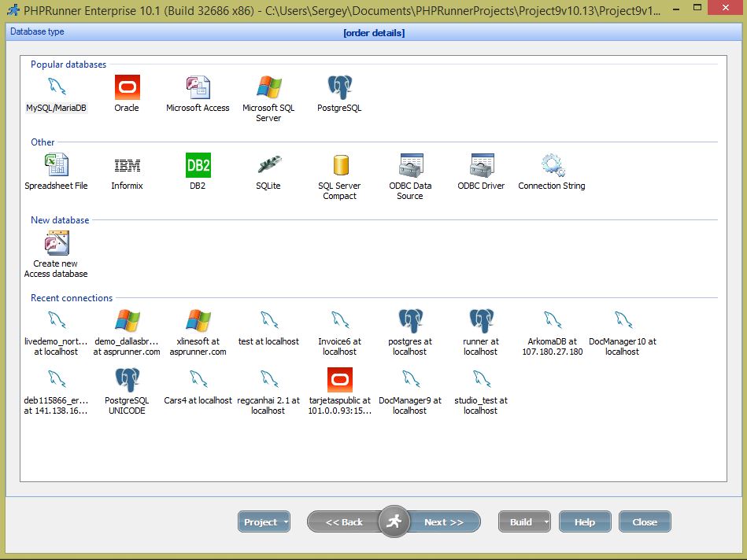Expand the Project button dropdown arrow
This screenshot has width=747, height=560.
coord(286,522)
